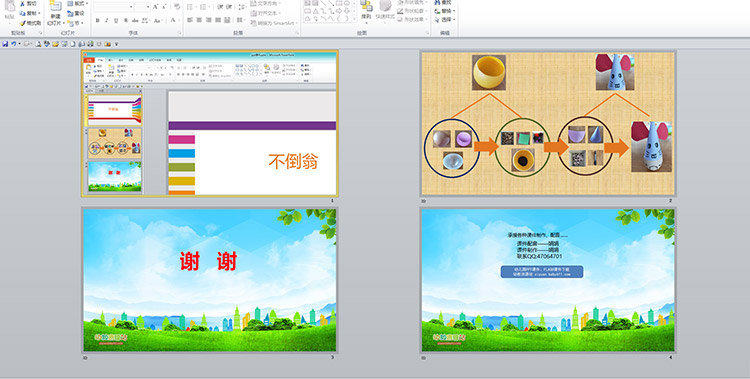Click the Undo arrow icon
750x379 pixels.
[14, 44]
